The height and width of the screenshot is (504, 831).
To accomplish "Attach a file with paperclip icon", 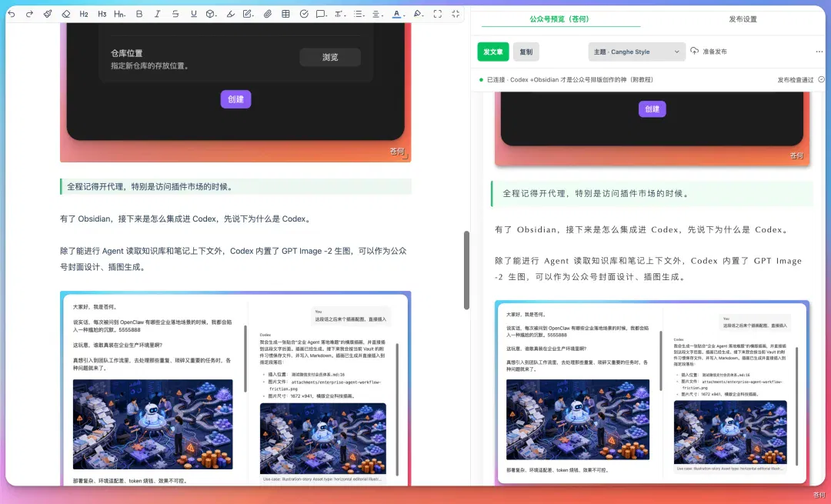I will point(268,14).
